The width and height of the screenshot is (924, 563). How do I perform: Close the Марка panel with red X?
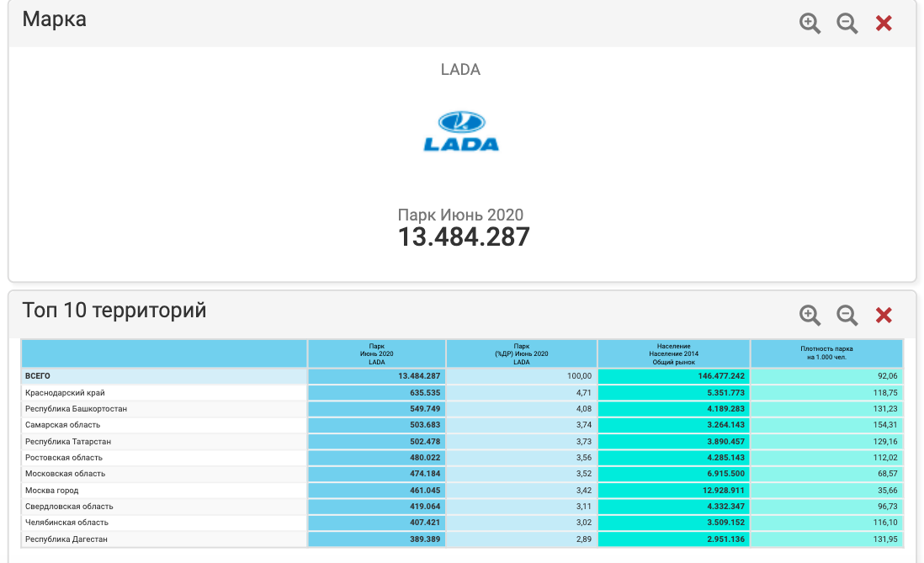click(884, 24)
